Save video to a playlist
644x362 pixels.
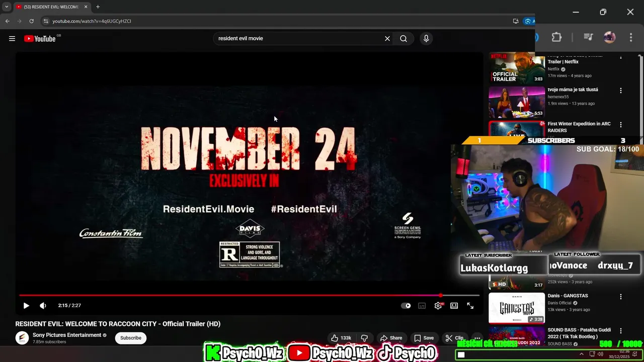(424, 338)
